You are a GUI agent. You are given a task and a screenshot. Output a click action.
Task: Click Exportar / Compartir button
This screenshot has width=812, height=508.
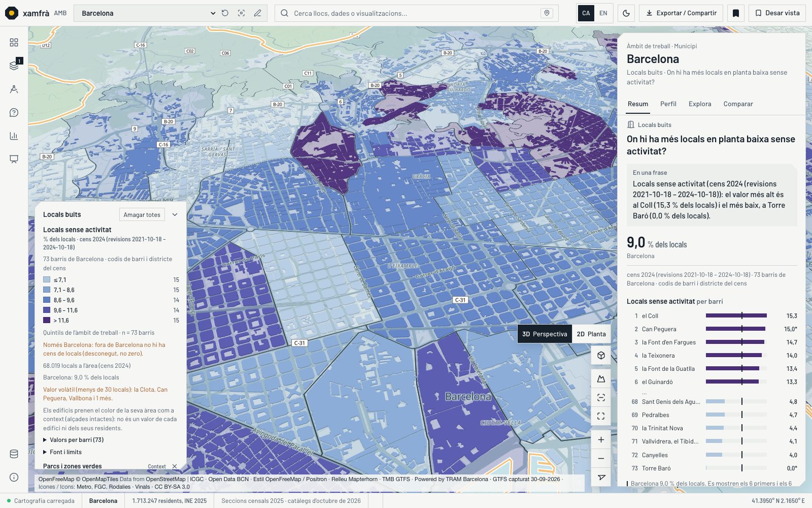point(681,13)
